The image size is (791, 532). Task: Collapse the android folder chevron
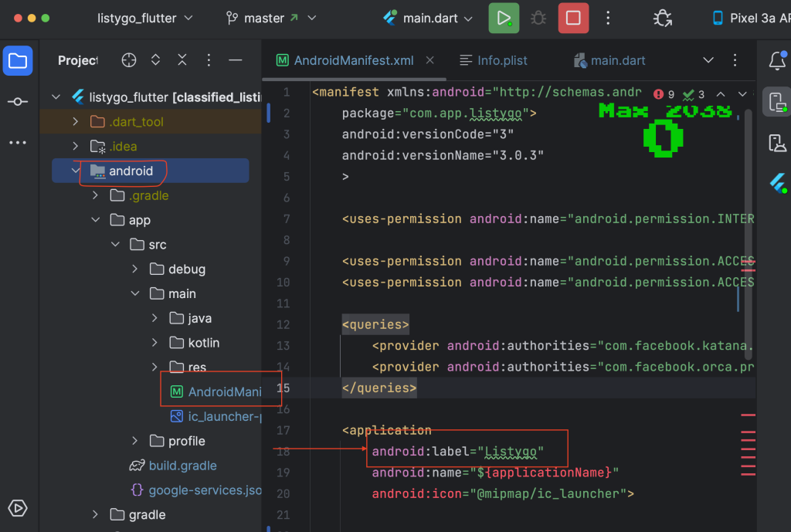coord(76,171)
